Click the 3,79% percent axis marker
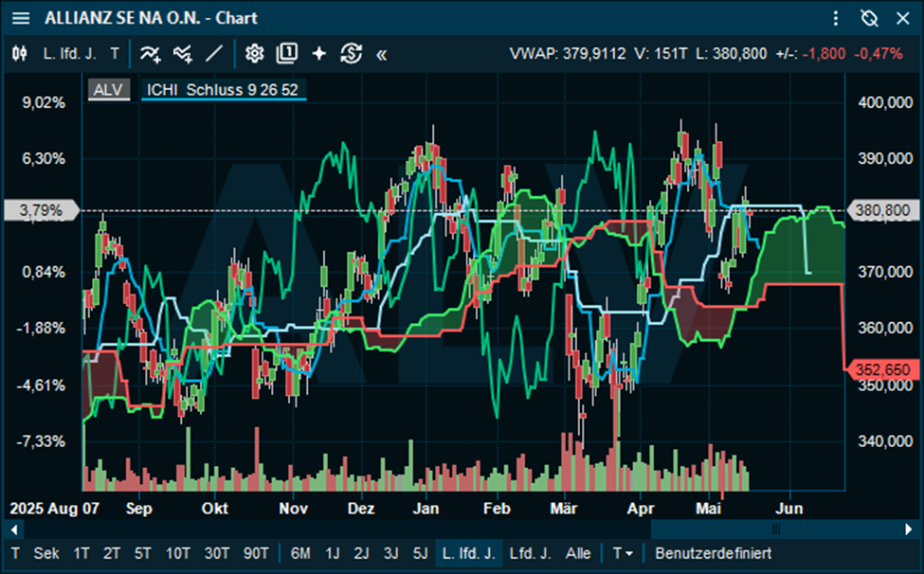 [x=42, y=210]
